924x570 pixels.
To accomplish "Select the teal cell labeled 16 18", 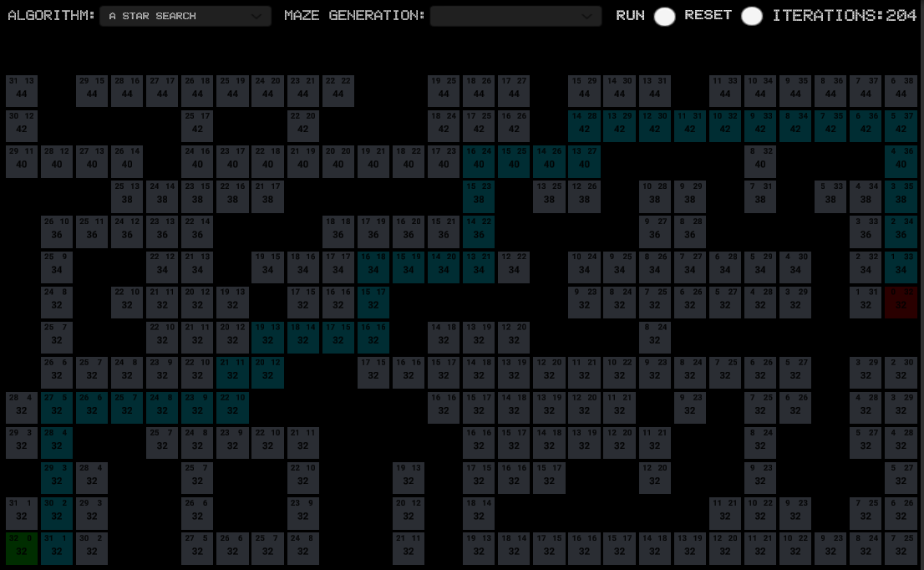I will pos(373,267).
